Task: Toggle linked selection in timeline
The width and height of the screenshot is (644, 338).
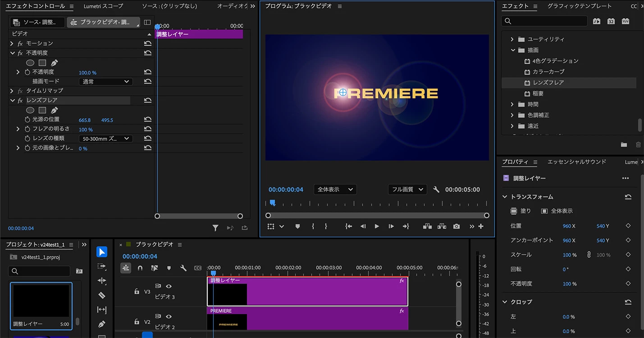Action: point(155,268)
